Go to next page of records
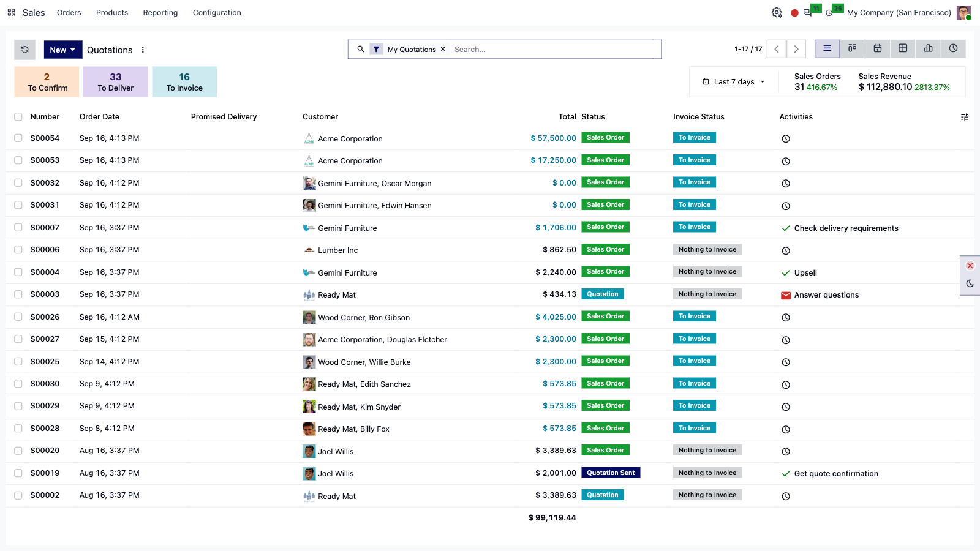 (796, 49)
